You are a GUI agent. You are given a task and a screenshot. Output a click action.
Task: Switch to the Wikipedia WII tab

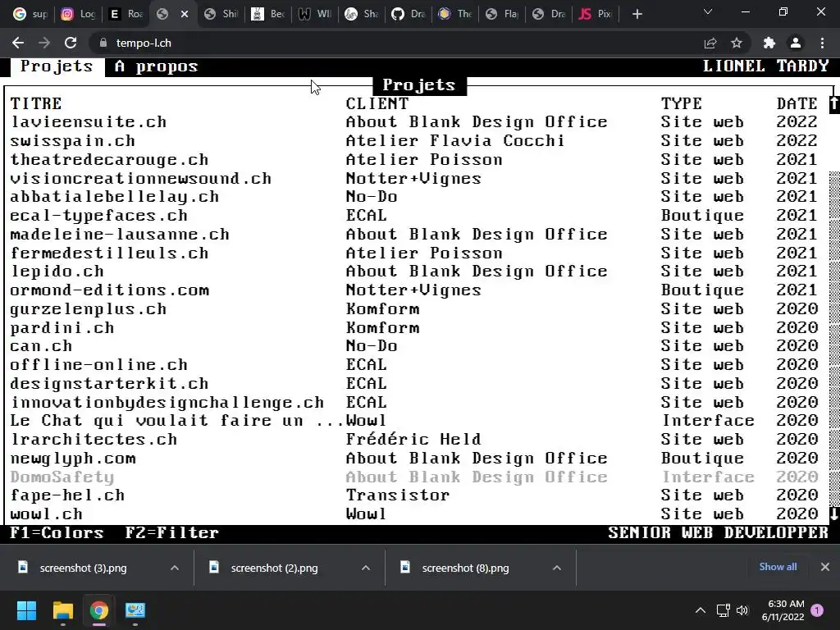(x=314, y=14)
